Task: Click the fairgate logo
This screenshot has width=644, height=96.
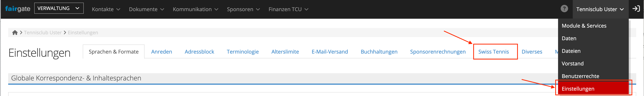Action: pyautogui.click(x=17, y=9)
